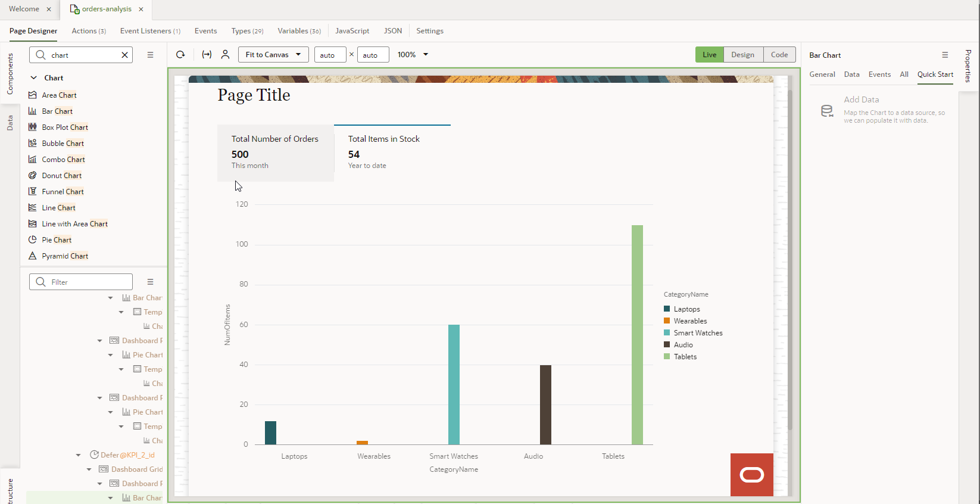Close the Welcome tab
The height and width of the screenshot is (504, 980).
click(49, 9)
